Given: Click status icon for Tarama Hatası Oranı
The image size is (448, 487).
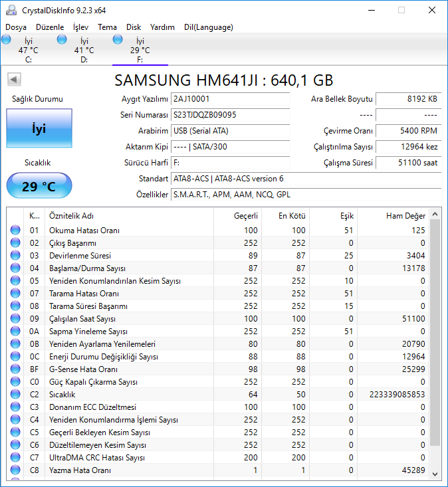Looking at the screenshot, I should [x=15, y=293].
